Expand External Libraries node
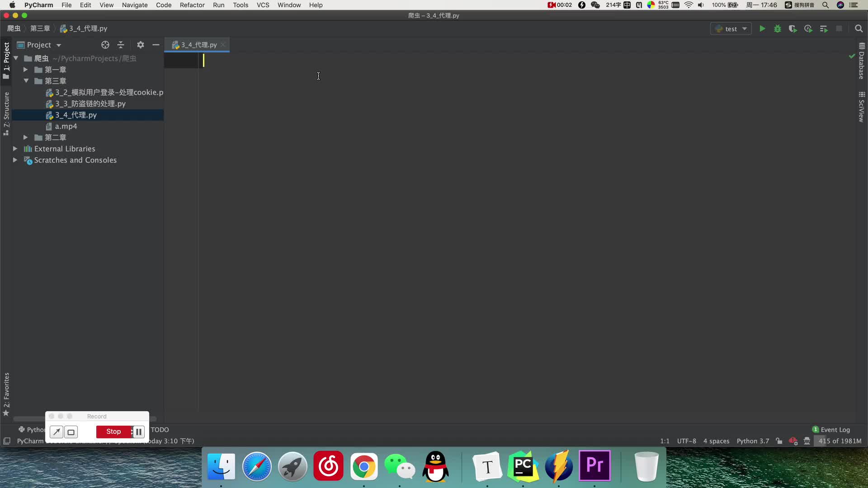Viewport: 868px width, 488px height. (x=15, y=149)
